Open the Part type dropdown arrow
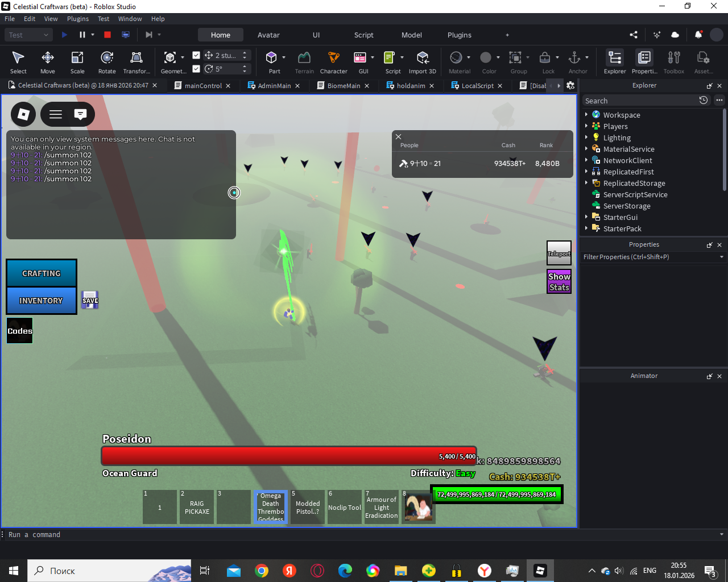The height and width of the screenshot is (582, 728). pyautogui.click(x=284, y=57)
